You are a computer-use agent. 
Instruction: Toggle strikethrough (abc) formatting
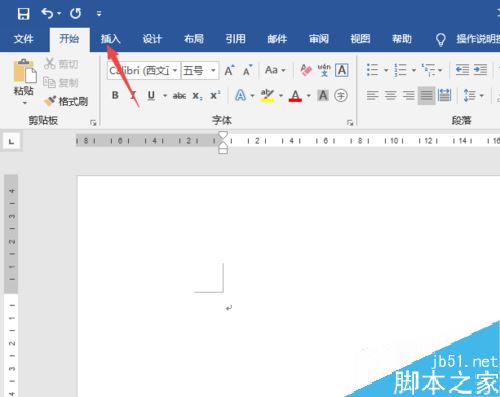pos(179,96)
